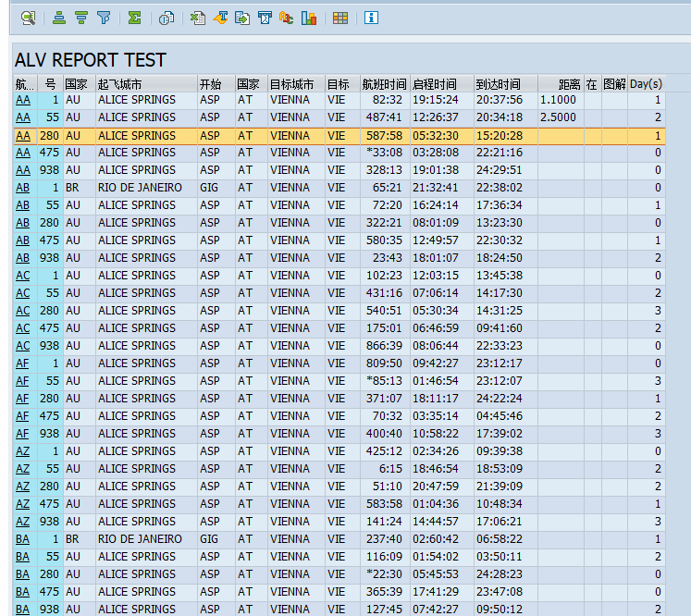Open BA link in row departing 02:60:42
Image resolution: width=691 pixels, height=616 pixels.
tap(22, 539)
